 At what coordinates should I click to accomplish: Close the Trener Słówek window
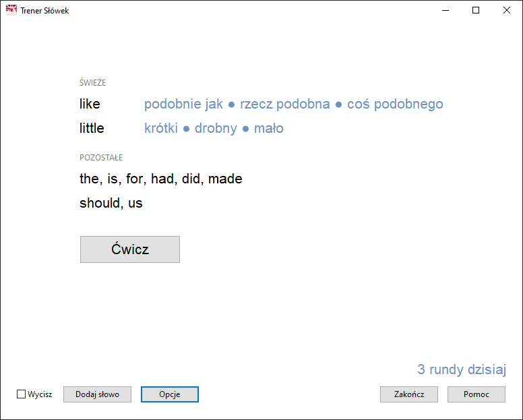click(507, 10)
